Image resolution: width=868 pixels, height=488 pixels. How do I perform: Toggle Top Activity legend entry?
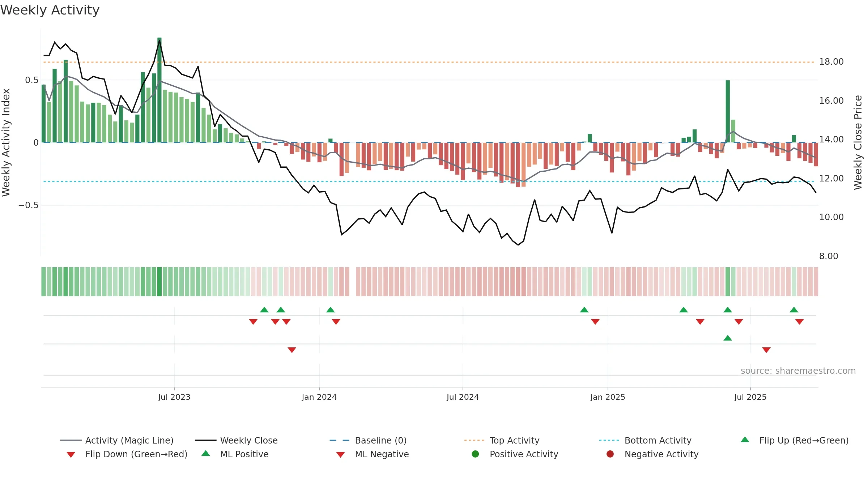[x=502, y=440]
